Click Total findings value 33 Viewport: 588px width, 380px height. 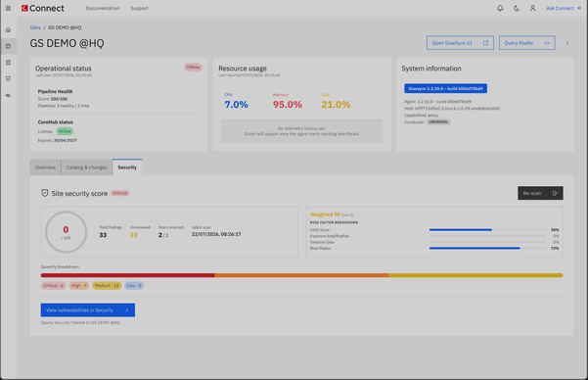coord(103,235)
